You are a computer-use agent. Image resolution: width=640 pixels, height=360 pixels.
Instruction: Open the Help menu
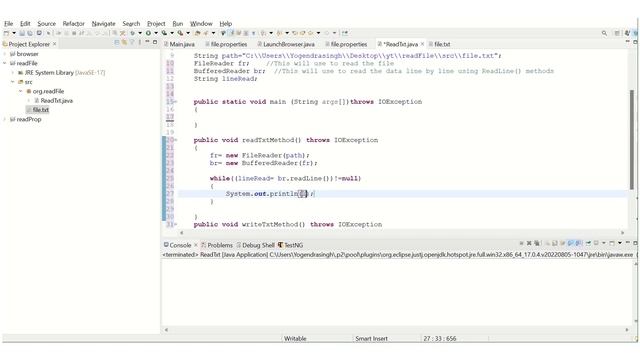[225, 24]
